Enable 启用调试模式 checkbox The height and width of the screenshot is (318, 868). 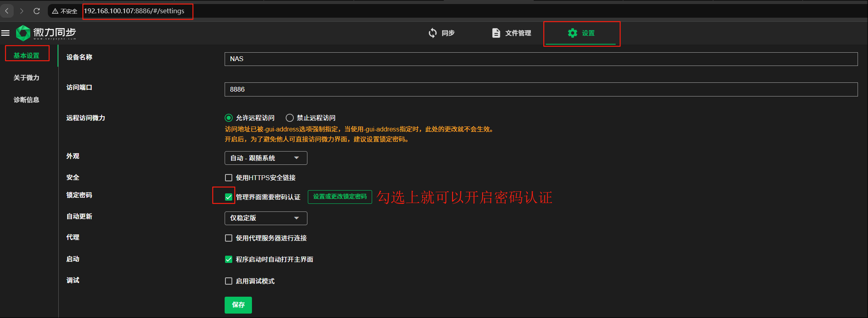coord(229,281)
